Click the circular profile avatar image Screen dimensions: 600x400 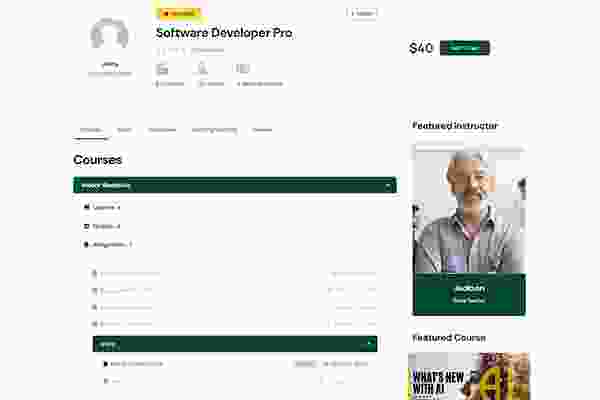[109, 34]
